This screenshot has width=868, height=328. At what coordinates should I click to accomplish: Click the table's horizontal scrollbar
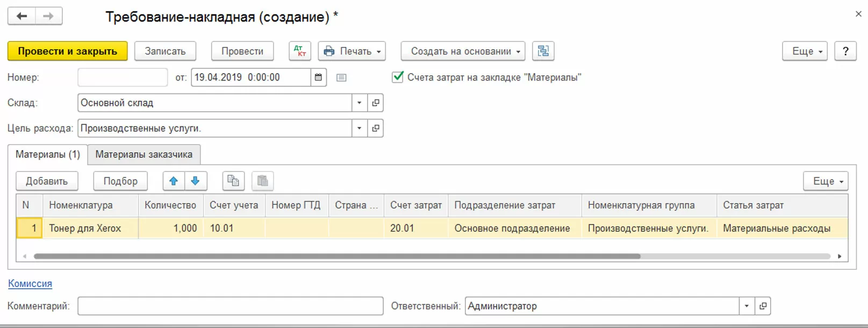tap(337, 256)
